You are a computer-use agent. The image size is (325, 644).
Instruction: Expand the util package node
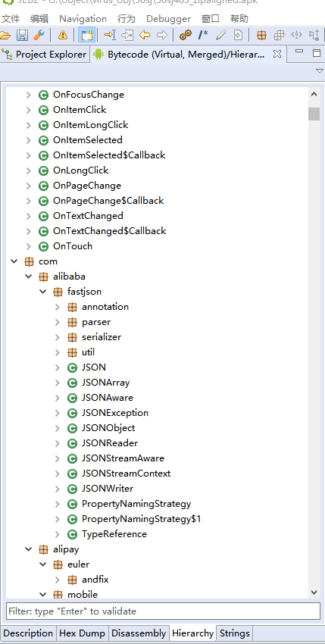click(x=57, y=352)
